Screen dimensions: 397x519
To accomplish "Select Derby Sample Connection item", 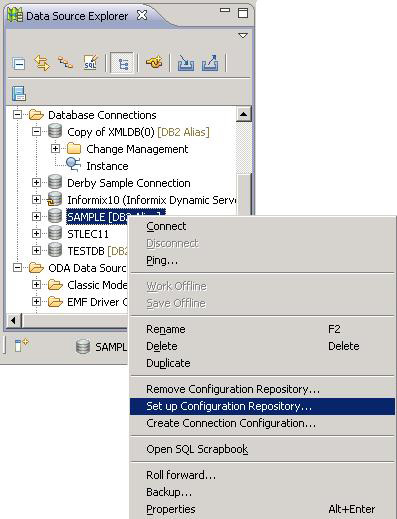I will [129, 183].
